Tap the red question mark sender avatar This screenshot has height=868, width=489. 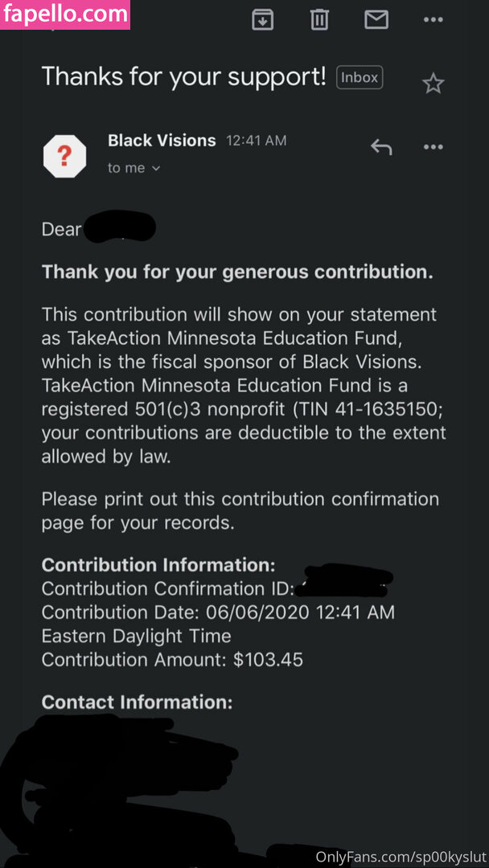64,156
